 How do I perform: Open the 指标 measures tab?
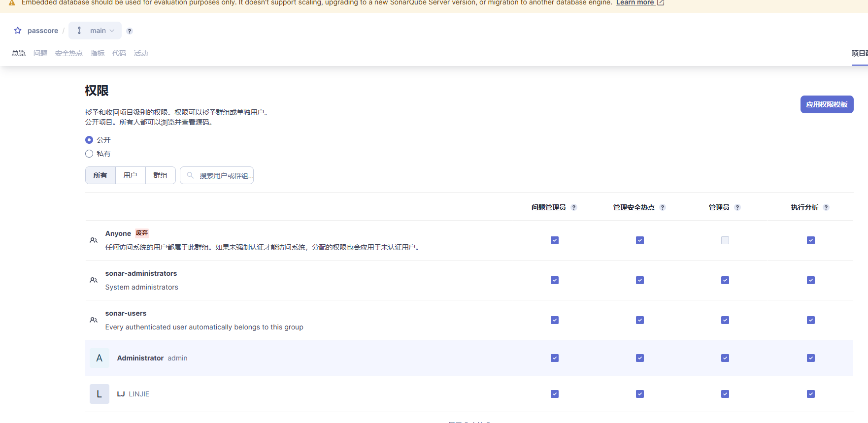pos(98,53)
